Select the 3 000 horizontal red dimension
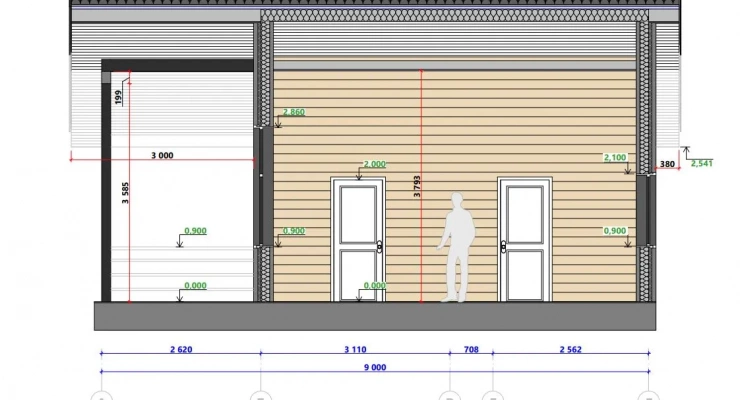740x400 pixels. (x=162, y=155)
